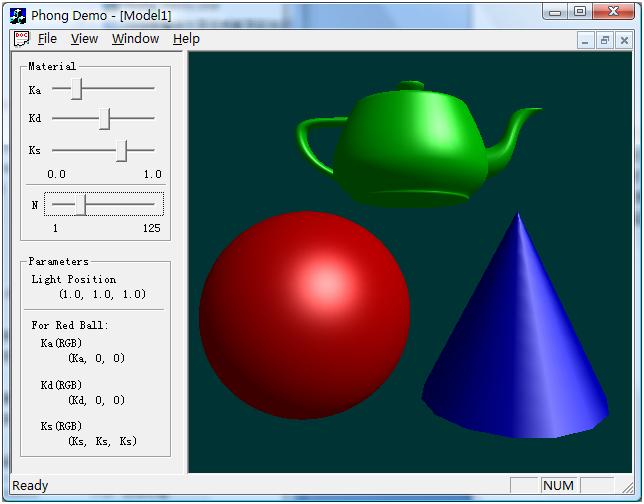
Task: Click the Kd diffuse slider thumb
Action: [x=105, y=119]
